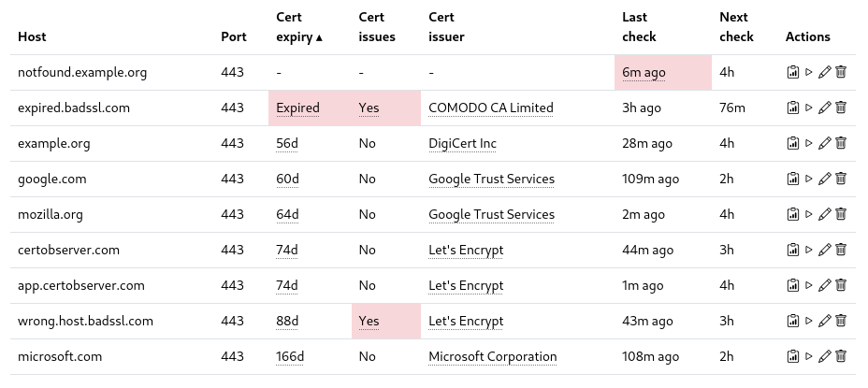Click the COMODO CA Limited issuer link

coord(491,108)
